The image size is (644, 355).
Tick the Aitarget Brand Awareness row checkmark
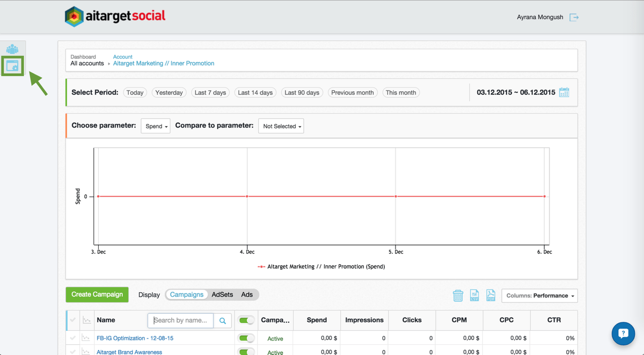point(73,352)
